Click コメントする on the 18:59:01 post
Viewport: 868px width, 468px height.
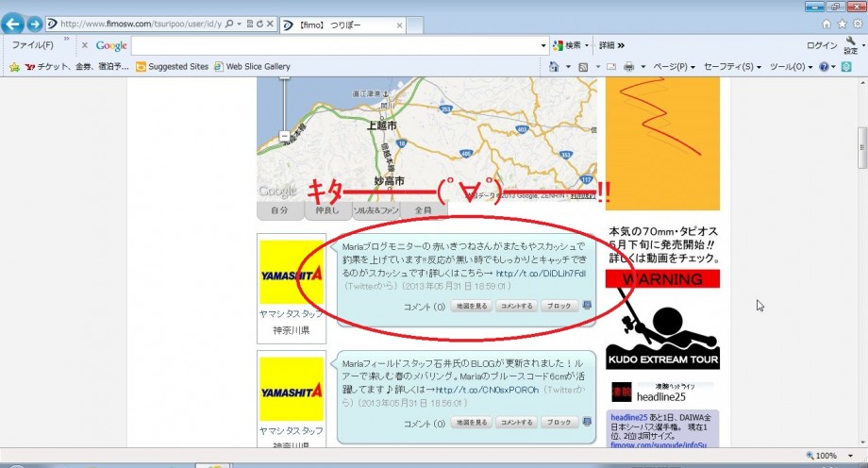click(516, 306)
